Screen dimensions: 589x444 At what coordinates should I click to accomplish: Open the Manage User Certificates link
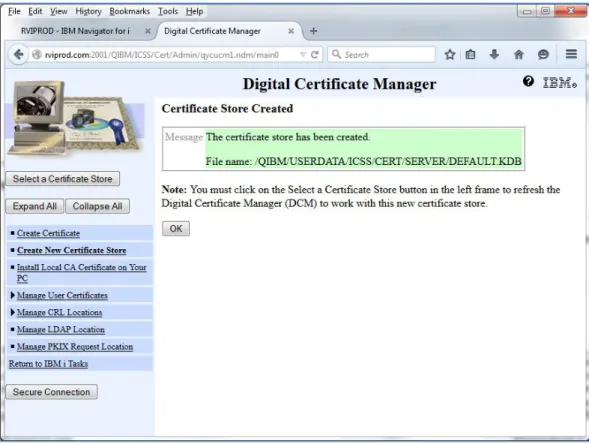(x=62, y=295)
